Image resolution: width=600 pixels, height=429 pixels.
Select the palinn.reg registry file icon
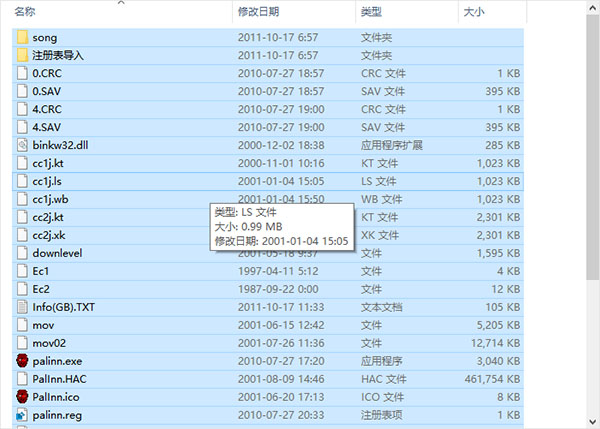coord(23,414)
